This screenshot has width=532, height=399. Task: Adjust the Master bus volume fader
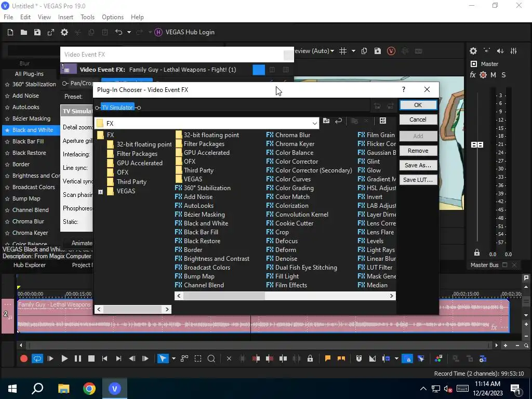[477, 145]
